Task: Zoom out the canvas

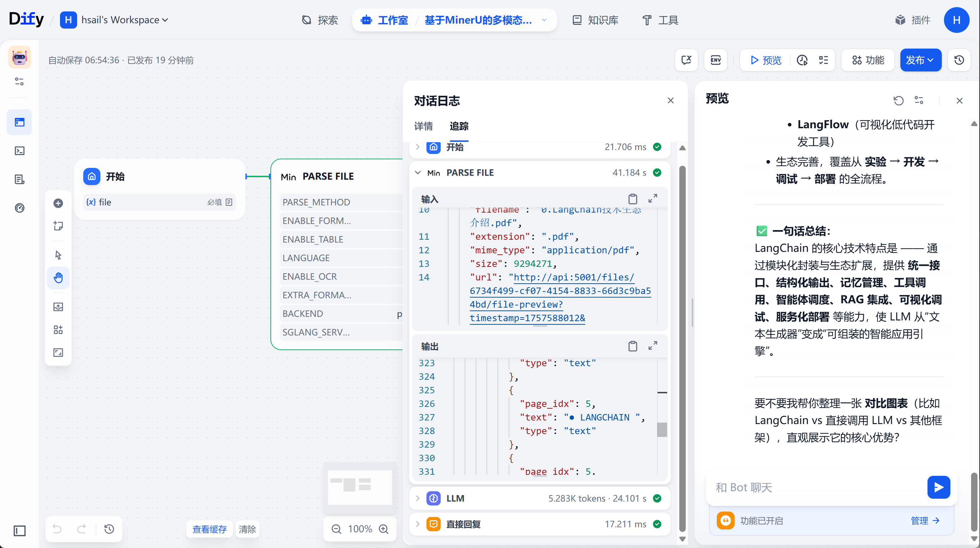Action: pyautogui.click(x=336, y=529)
